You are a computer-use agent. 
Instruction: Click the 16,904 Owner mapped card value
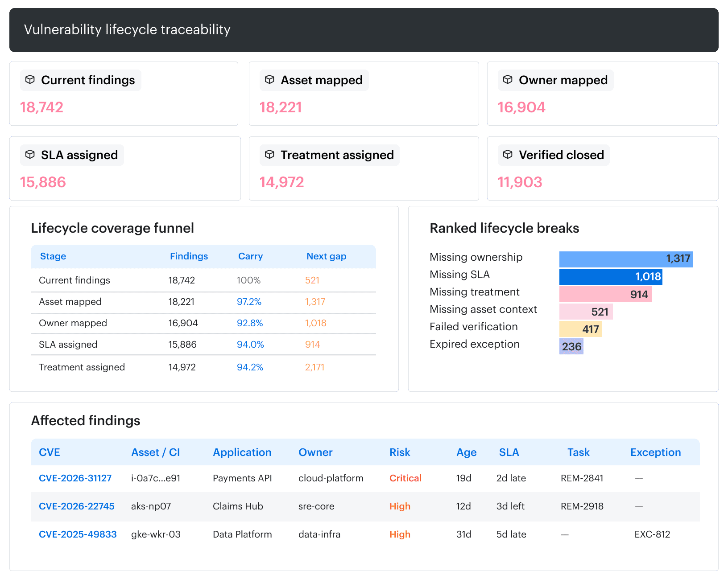[521, 107]
